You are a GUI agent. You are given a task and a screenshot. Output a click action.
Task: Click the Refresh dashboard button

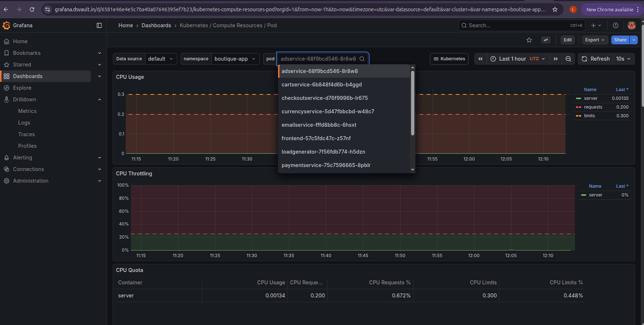click(x=595, y=59)
